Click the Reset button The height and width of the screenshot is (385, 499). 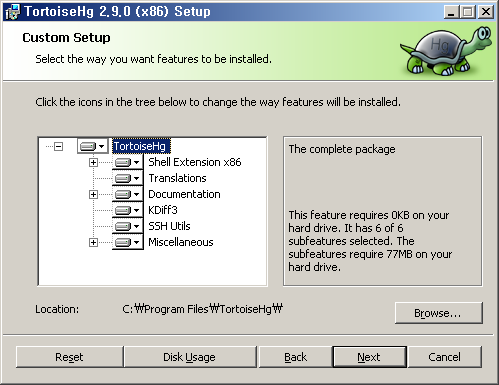pyautogui.click(x=69, y=357)
